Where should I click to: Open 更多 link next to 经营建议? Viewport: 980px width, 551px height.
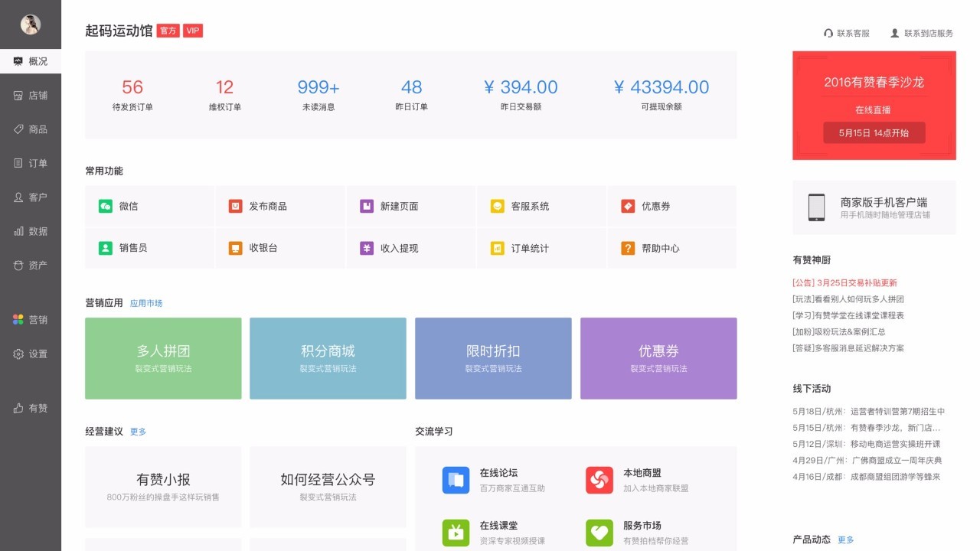(137, 431)
